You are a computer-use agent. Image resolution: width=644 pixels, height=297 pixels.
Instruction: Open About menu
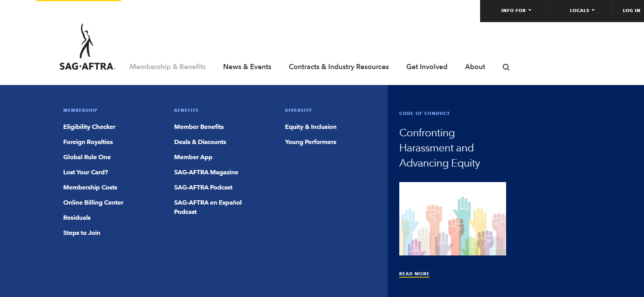(x=475, y=67)
